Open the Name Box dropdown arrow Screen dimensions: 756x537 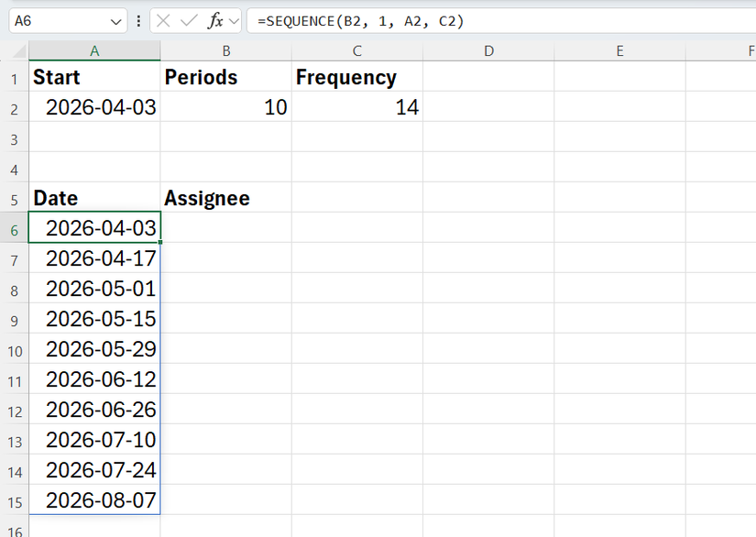click(x=115, y=20)
